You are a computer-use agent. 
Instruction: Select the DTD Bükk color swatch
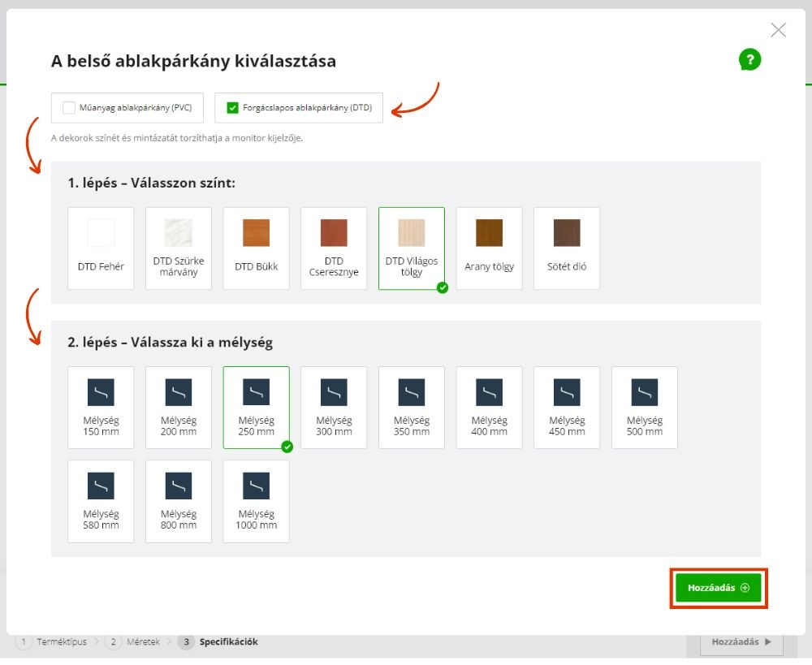(257, 233)
